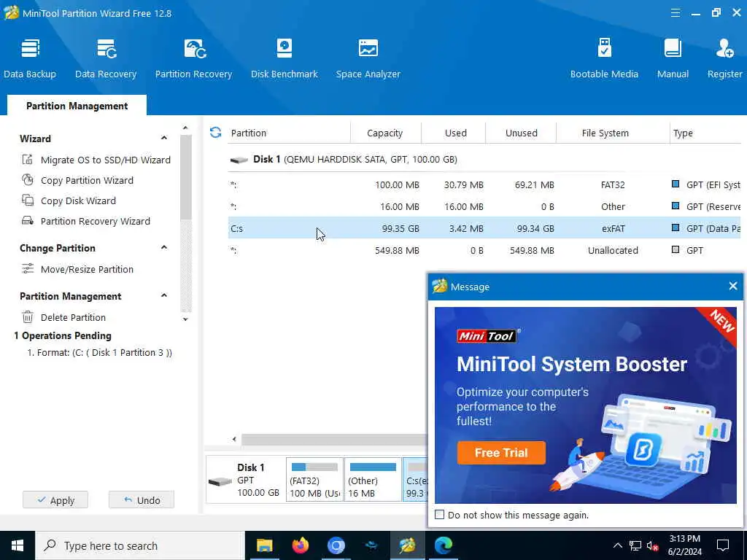Click the Data Partition type color square
Screen dimensions: 747x560
point(675,227)
